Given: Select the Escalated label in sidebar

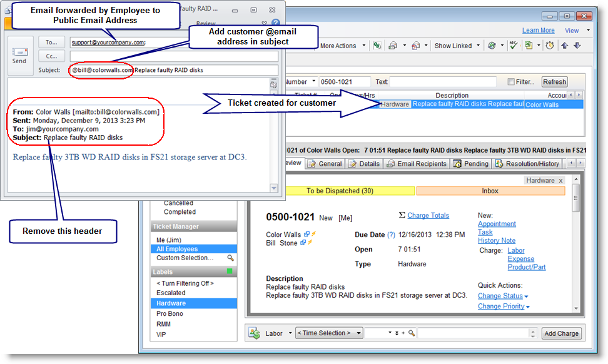Looking at the screenshot, I should tap(171, 293).
